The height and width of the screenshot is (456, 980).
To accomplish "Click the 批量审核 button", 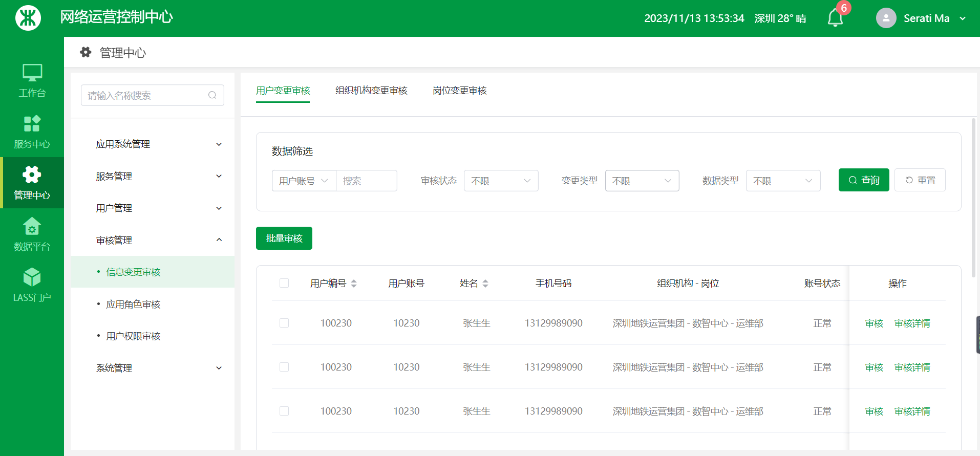I will [284, 238].
